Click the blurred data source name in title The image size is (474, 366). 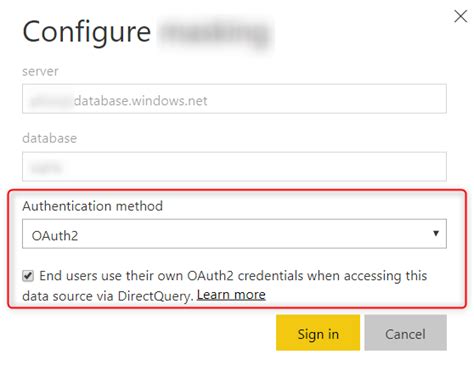[215, 33]
